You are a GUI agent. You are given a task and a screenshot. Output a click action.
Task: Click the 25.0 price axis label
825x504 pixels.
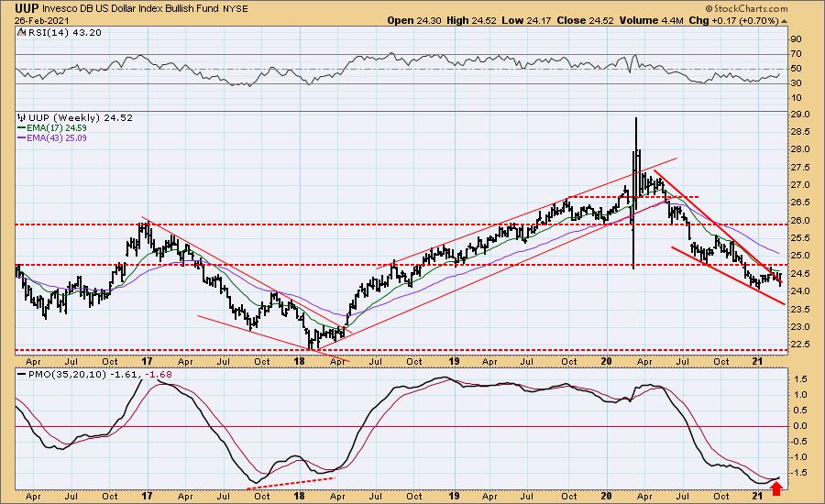799,256
